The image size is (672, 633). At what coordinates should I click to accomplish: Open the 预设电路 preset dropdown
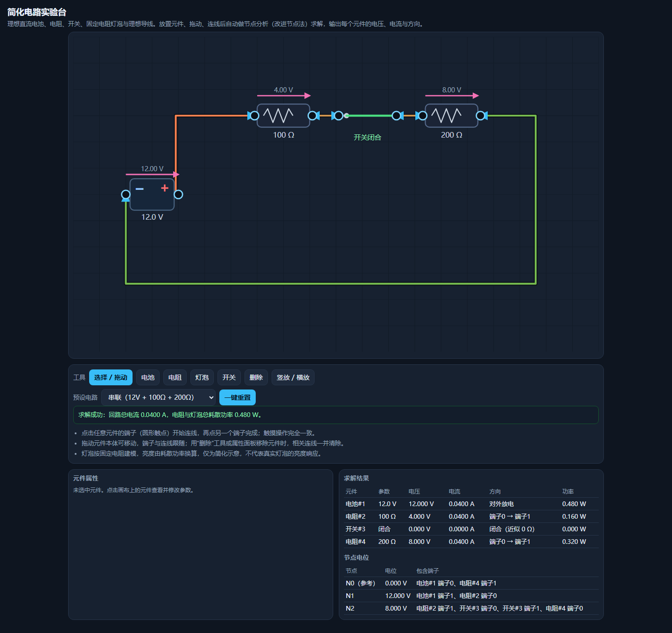click(159, 397)
